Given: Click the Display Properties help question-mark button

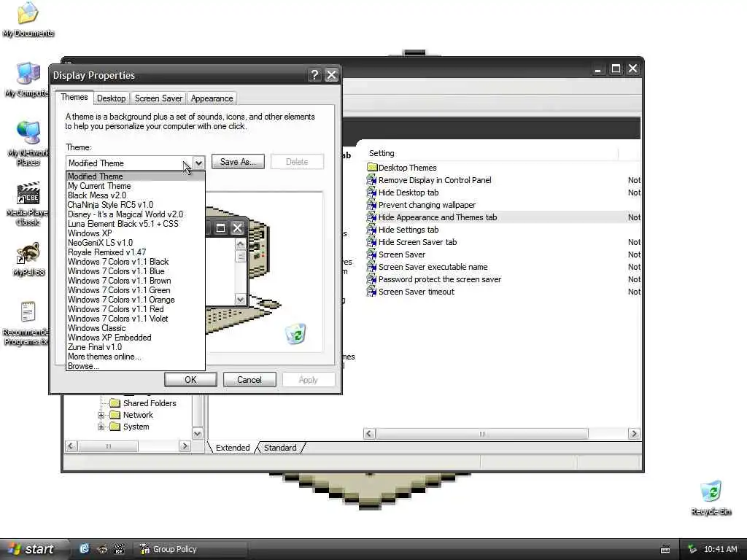Looking at the screenshot, I should click(314, 75).
